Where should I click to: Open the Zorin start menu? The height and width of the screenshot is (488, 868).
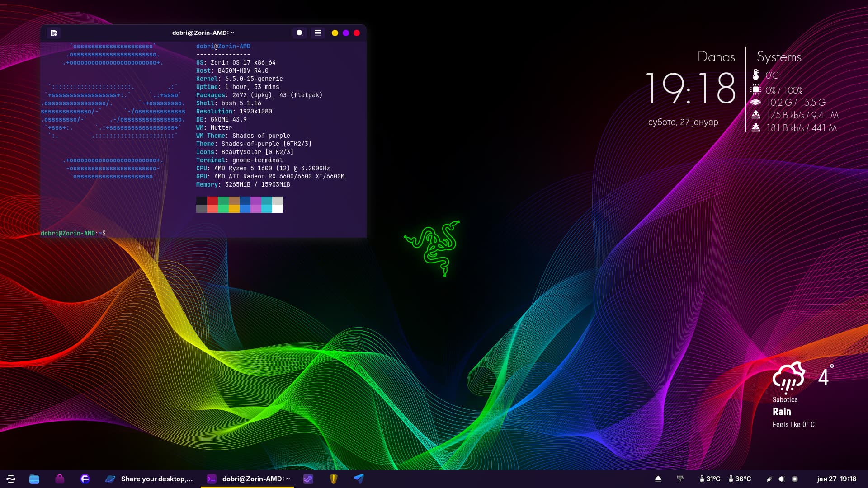[11, 479]
